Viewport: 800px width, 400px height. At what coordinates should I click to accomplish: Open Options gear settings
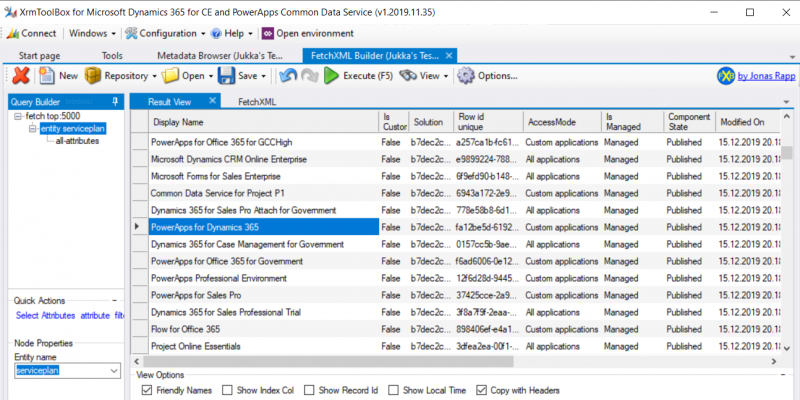(x=487, y=76)
